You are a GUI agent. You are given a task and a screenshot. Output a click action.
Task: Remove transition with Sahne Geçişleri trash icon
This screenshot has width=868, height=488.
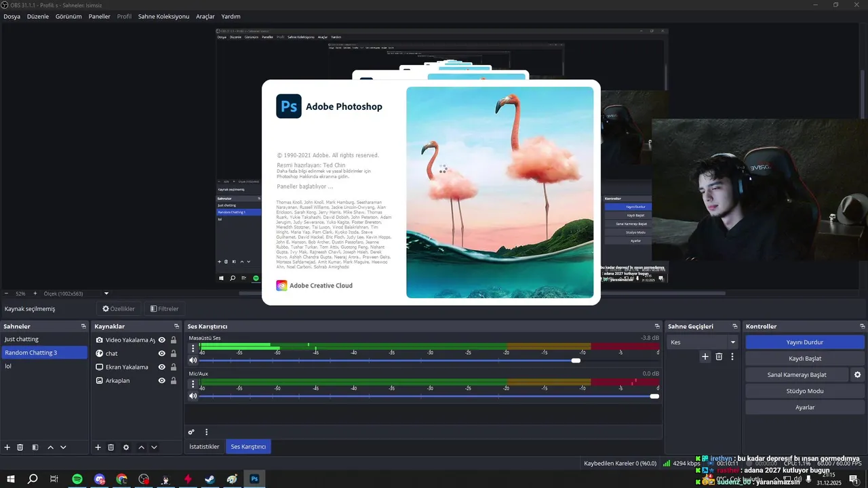coord(719,357)
